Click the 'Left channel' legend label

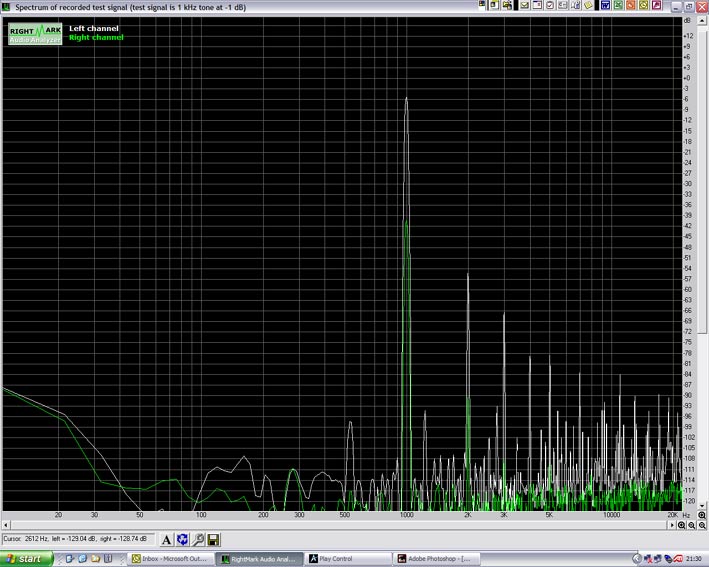[x=94, y=28]
